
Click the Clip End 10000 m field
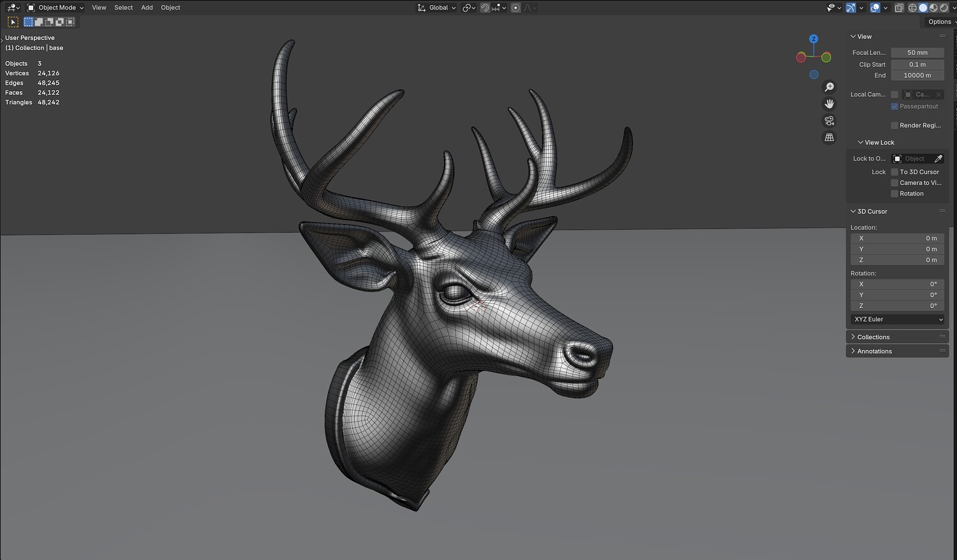[x=917, y=75]
